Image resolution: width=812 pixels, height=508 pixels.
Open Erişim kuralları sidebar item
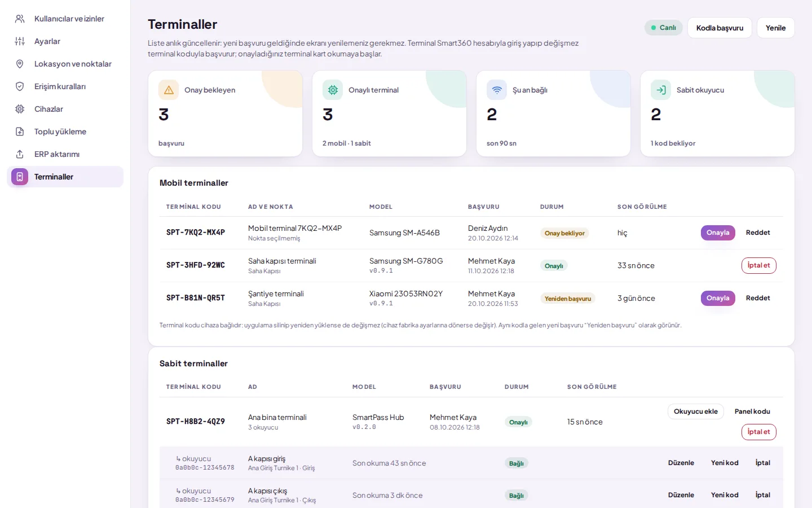(65, 86)
